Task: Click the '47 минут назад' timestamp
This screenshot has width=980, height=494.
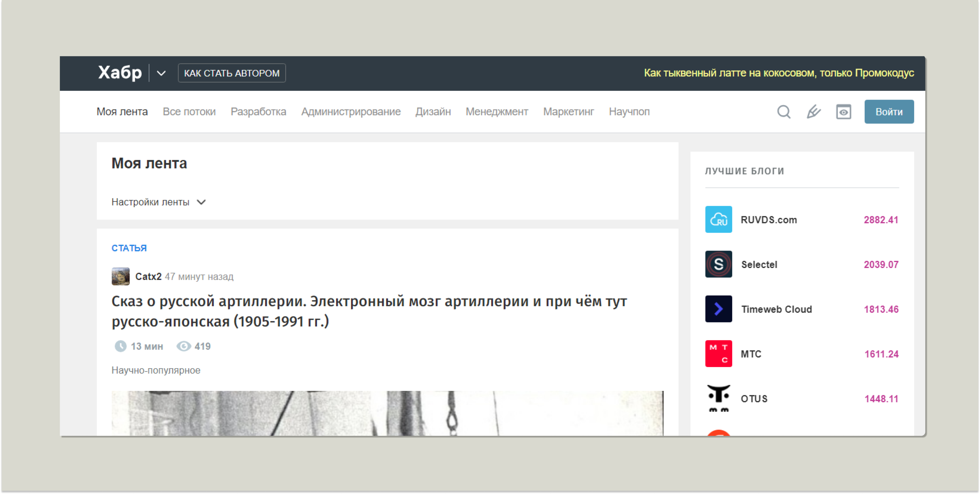Action: pyautogui.click(x=199, y=276)
